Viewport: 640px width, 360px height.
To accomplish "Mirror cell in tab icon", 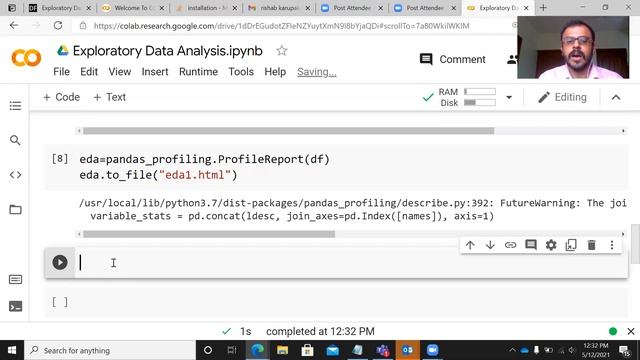I will coord(571,245).
